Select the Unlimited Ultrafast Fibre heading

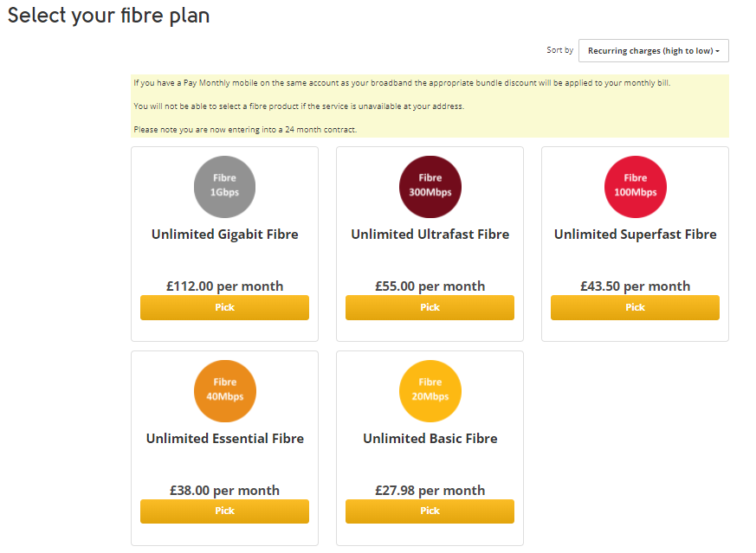point(430,234)
